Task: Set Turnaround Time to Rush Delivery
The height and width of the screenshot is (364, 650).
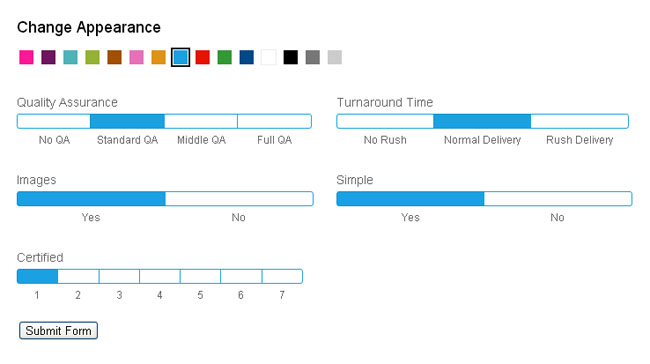Action: pos(580,121)
